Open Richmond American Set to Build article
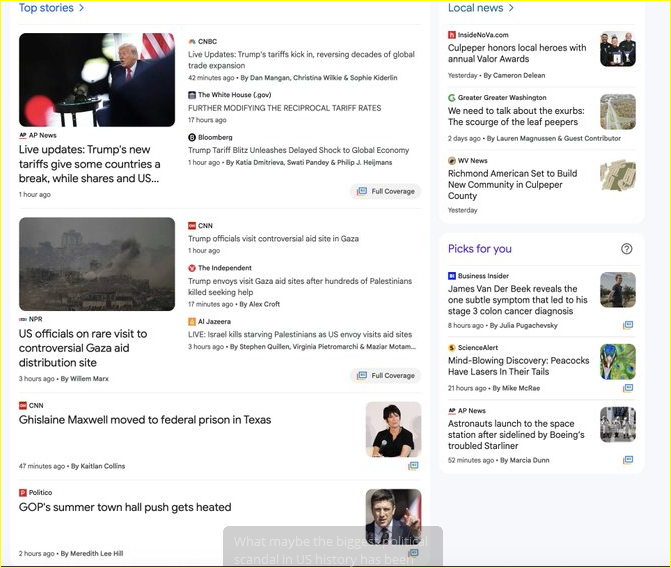The height and width of the screenshot is (568, 671). pyautogui.click(x=512, y=184)
